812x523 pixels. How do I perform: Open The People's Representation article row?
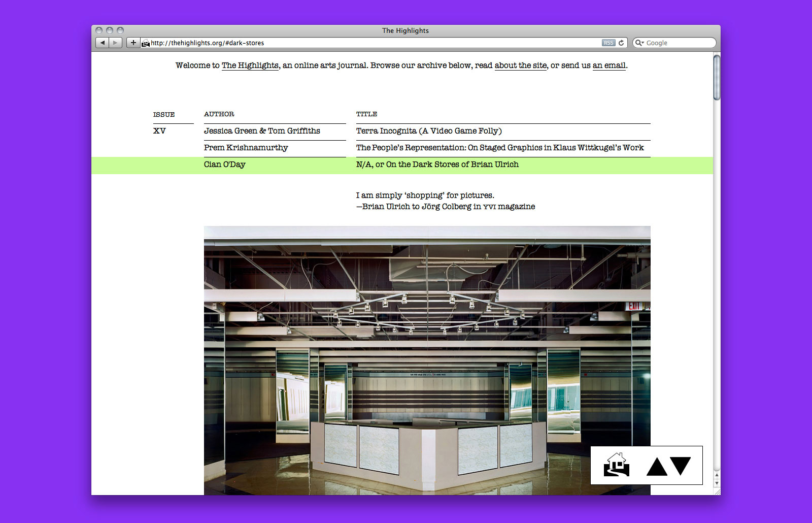[x=500, y=148]
